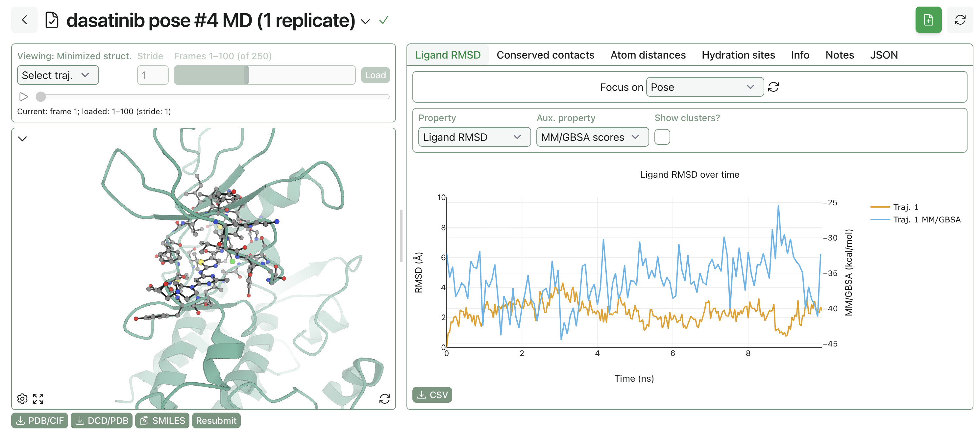Click the green new-document button
The image size is (980, 433).
pos(928,20)
